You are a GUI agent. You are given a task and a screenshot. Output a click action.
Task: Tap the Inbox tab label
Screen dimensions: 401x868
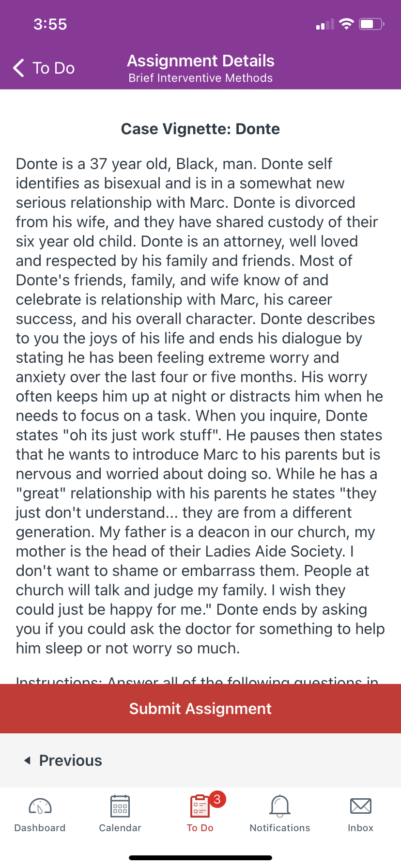pos(361,828)
